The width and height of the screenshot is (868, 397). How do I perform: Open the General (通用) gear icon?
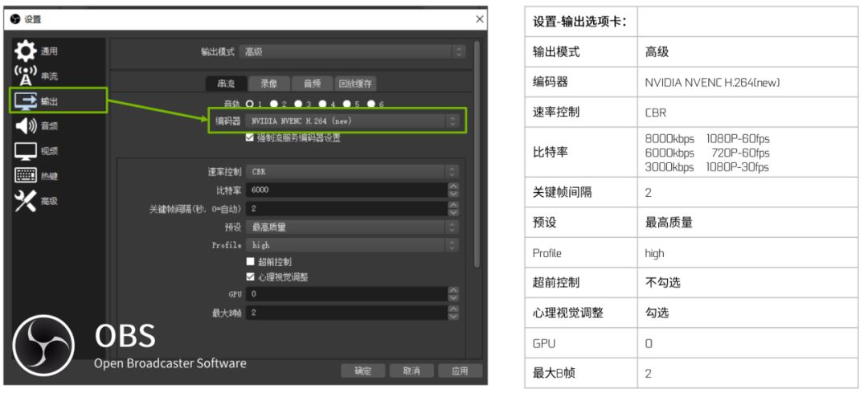pyautogui.click(x=25, y=51)
